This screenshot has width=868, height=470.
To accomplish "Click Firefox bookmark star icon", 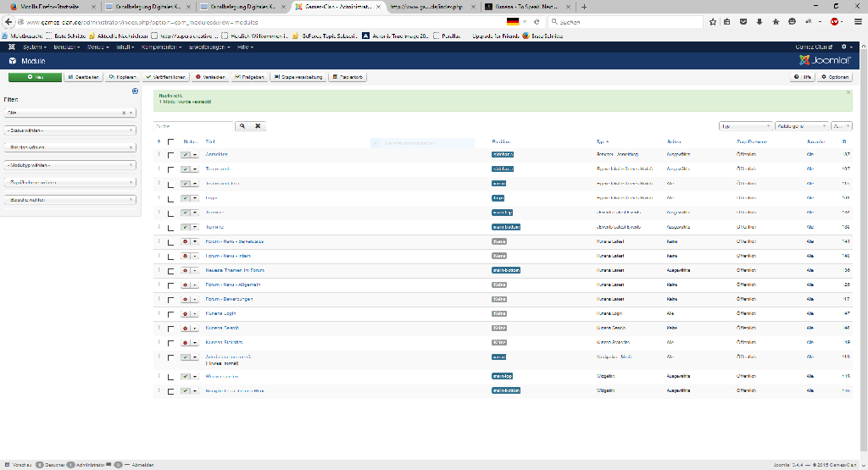I will pos(713,21).
